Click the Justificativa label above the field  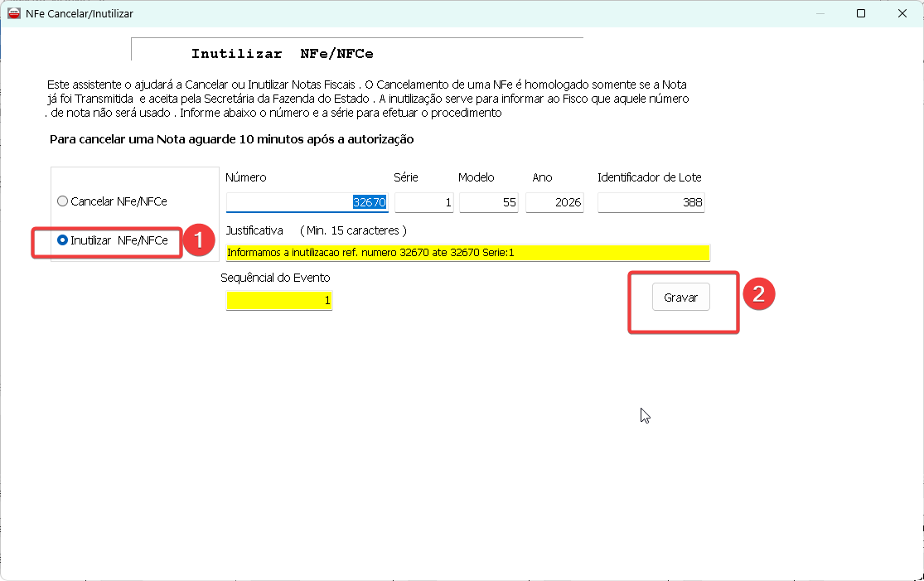[x=254, y=230]
